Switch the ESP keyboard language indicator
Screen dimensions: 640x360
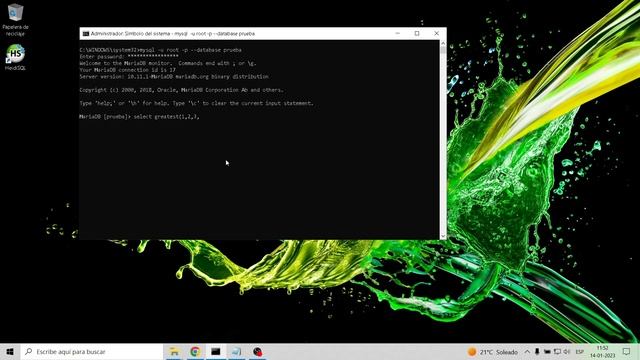click(580, 352)
